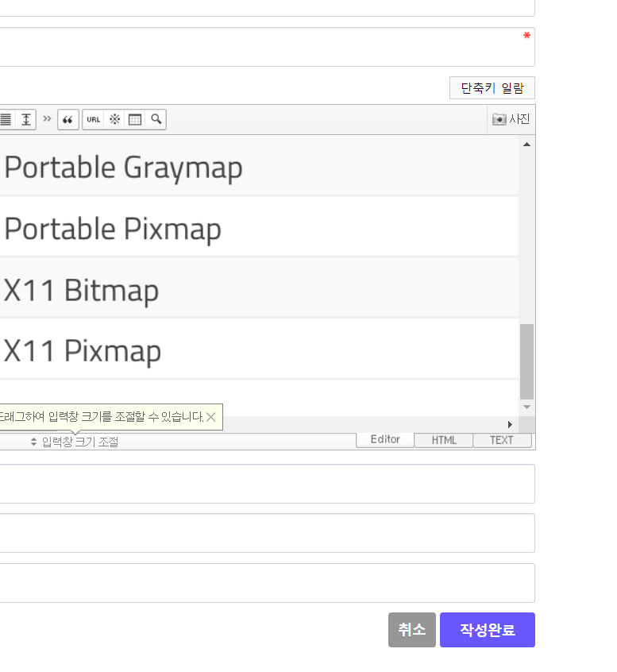The height and width of the screenshot is (672, 617).
Task: Click the magnifier find/replace icon
Action: point(156,119)
